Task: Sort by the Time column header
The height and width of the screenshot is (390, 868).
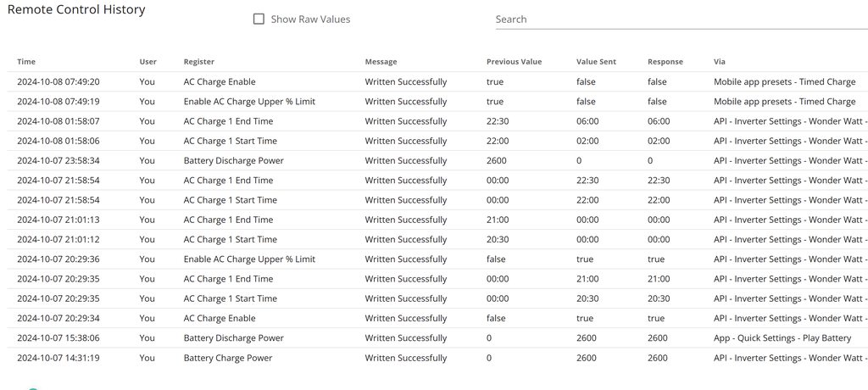Action: pos(26,62)
